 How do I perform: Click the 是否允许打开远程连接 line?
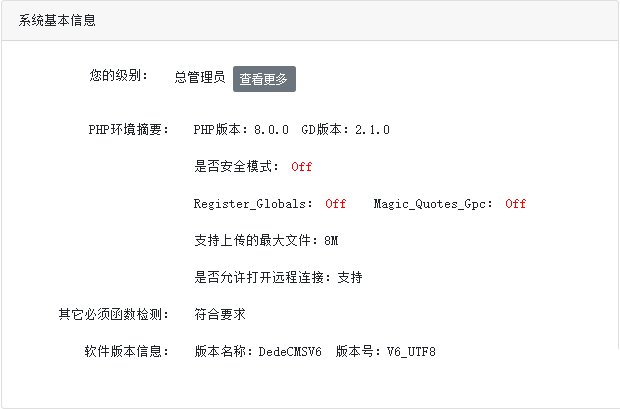(277, 277)
